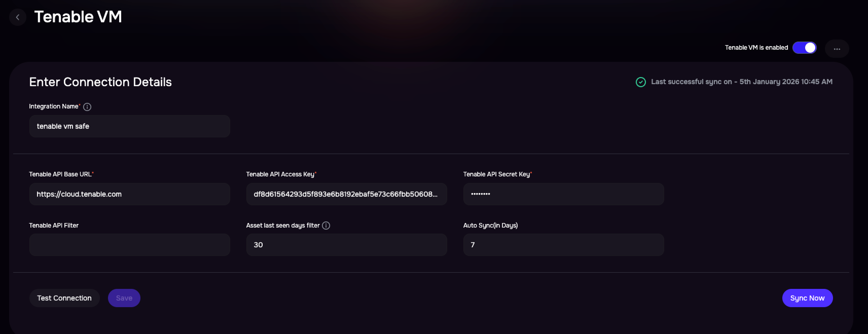Focus the Integration Name input field

[x=130, y=126]
